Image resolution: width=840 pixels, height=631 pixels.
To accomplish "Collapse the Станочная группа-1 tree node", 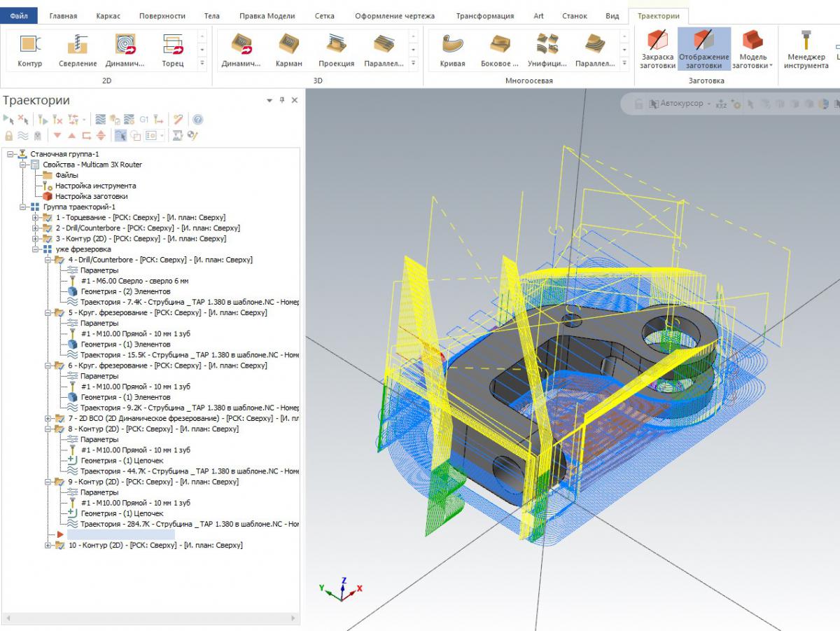I will coord(10,154).
